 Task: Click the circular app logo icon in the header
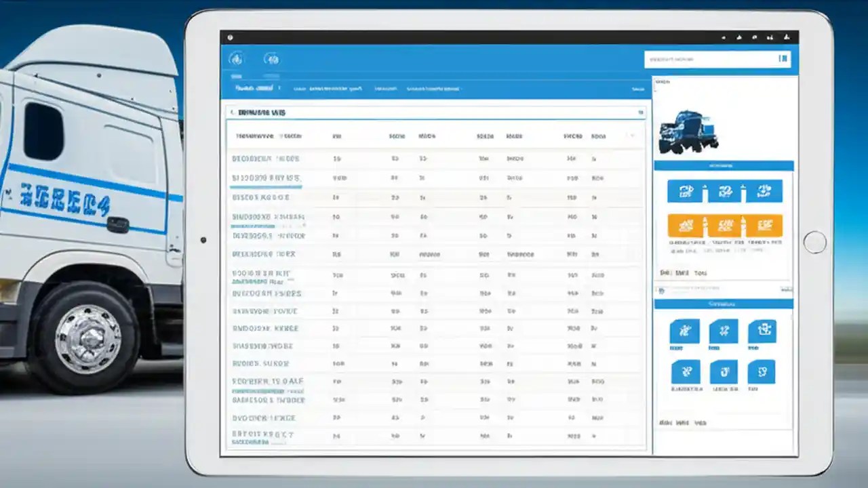(237, 60)
